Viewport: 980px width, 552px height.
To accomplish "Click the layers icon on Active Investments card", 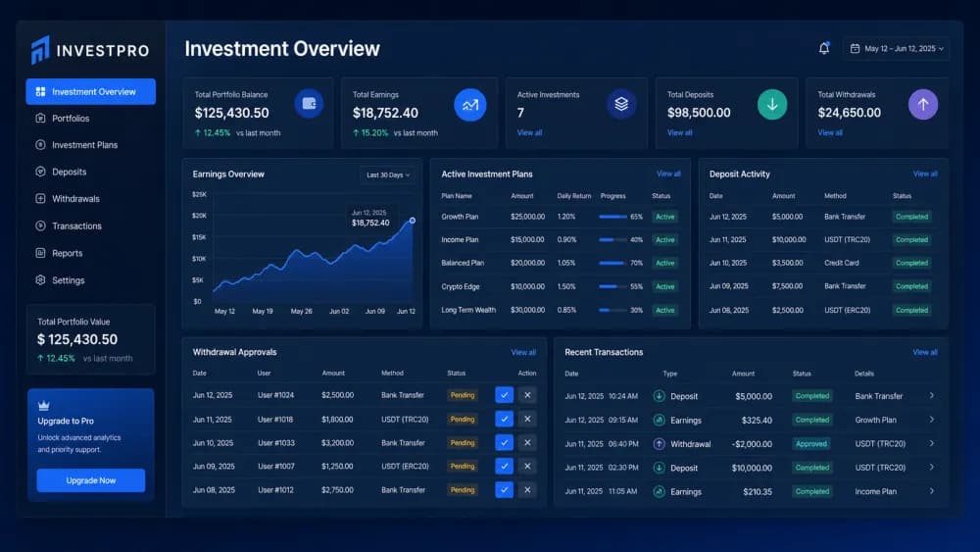I will point(621,104).
